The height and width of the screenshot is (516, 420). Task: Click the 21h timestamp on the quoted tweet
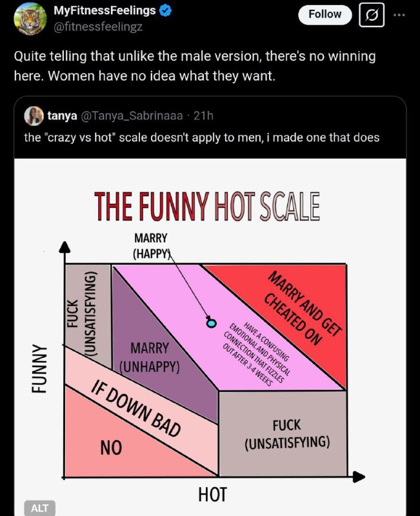203,116
